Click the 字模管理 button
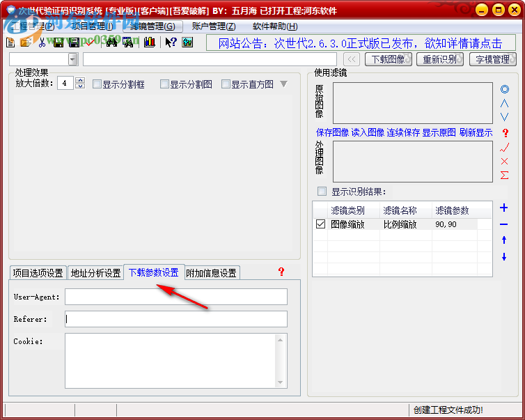 pyautogui.click(x=493, y=59)
